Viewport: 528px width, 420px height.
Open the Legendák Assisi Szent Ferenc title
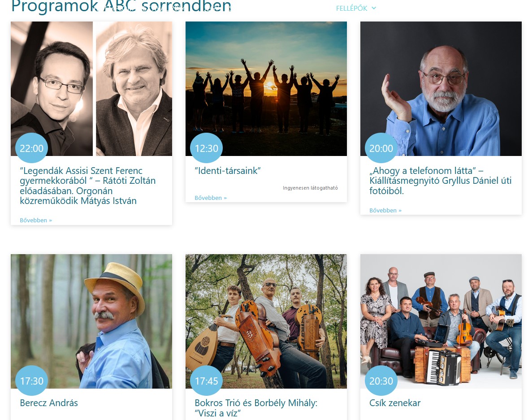click(x=87, y=186)
